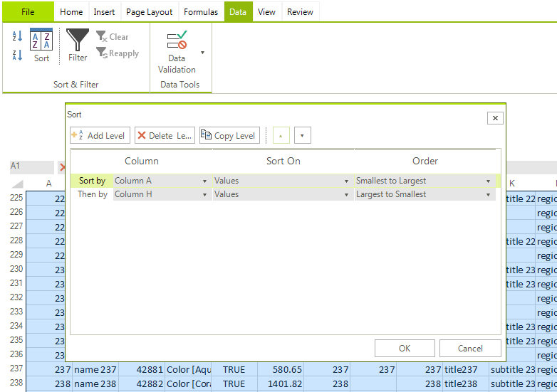Click the A1 name box
This screenshot has width=557, height=392.
(x=31, y=166)
